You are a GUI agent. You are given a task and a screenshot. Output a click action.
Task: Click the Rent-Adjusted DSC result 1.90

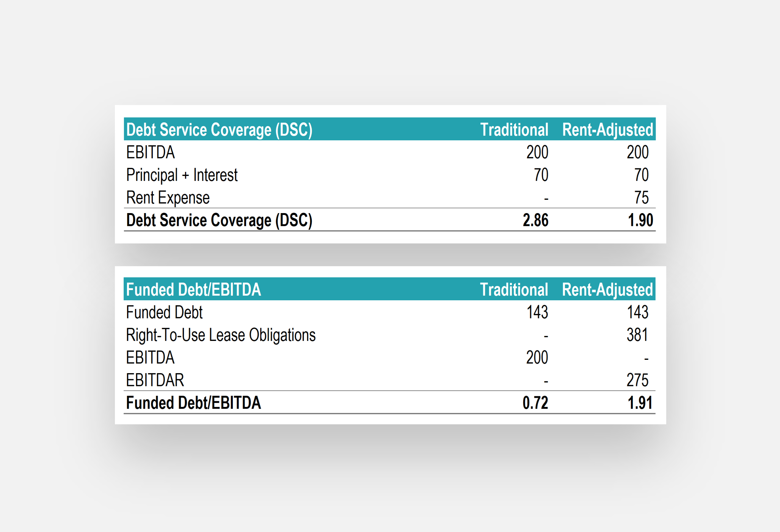pyautogui.click(x=640, y=220)
